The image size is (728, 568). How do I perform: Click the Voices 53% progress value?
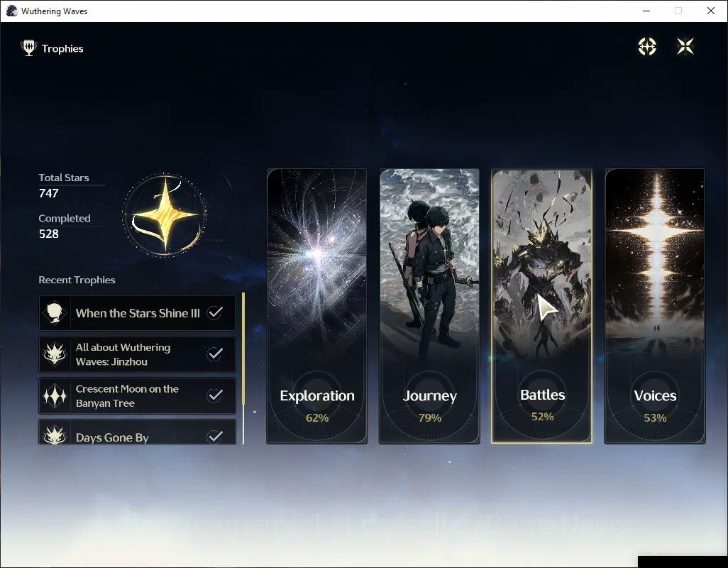pyautogui.click(x=655, y=418)
